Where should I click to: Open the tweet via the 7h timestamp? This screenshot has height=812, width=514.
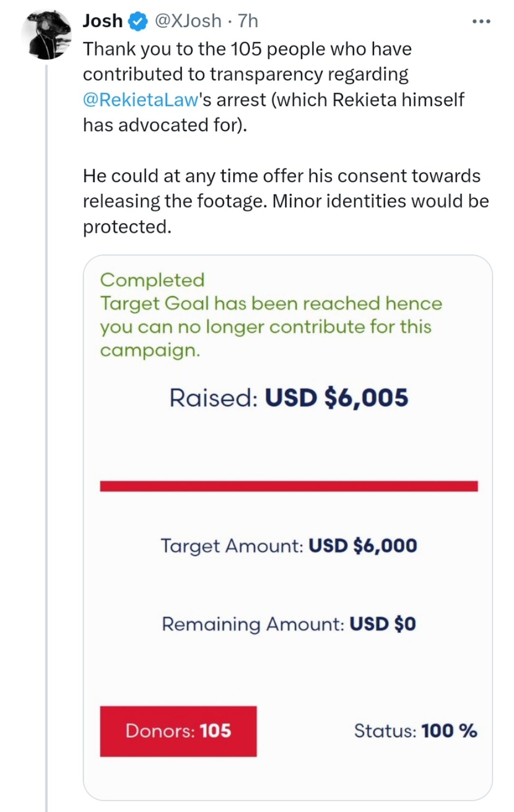pyautogui.click(x=248, y=21)
